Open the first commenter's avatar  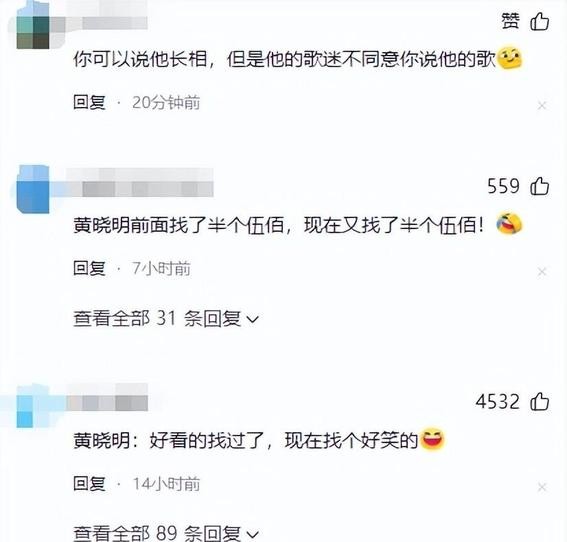point(33,27)
